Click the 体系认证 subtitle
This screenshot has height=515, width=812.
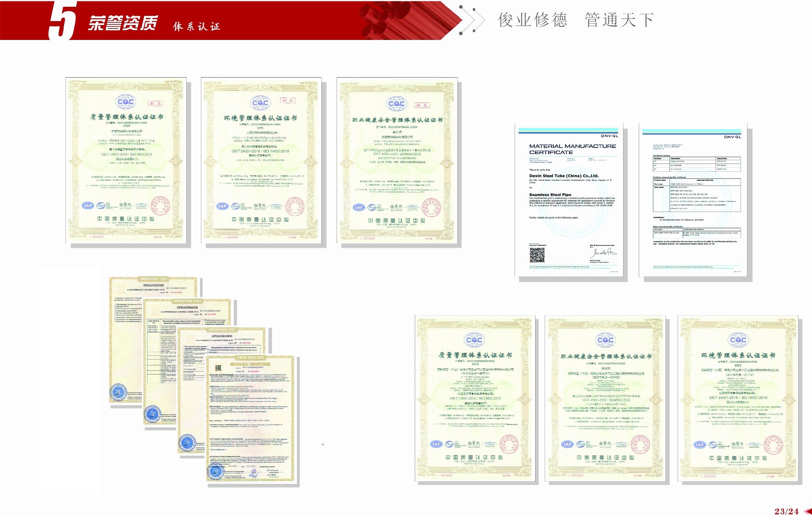coord(197,26)
